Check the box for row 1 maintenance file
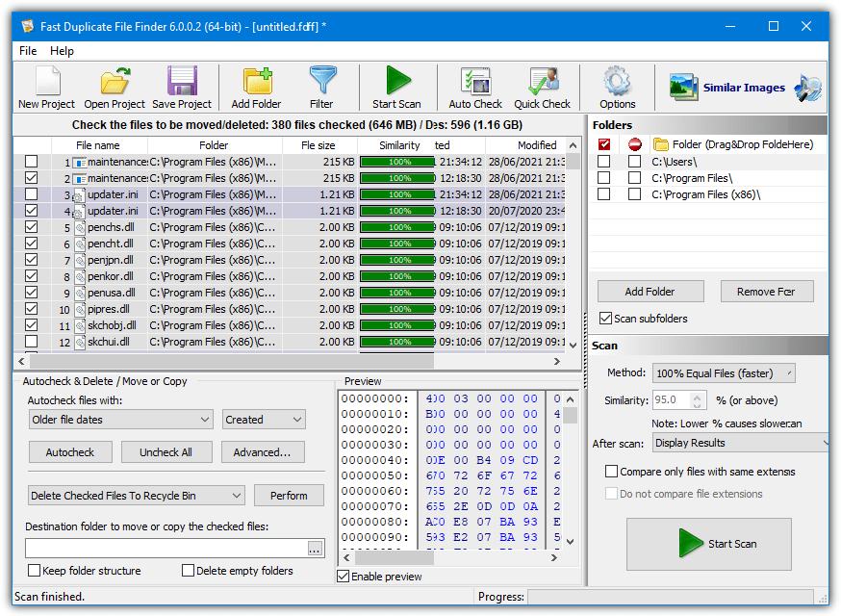This screenshot has width=841, height=616. [32, 162]
